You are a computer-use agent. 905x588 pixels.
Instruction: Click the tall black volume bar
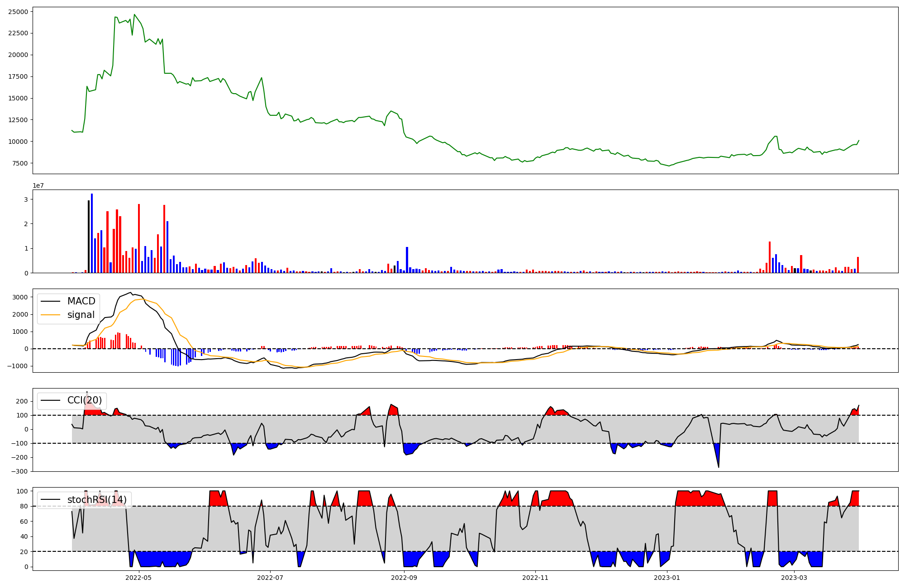coord(89,236)
